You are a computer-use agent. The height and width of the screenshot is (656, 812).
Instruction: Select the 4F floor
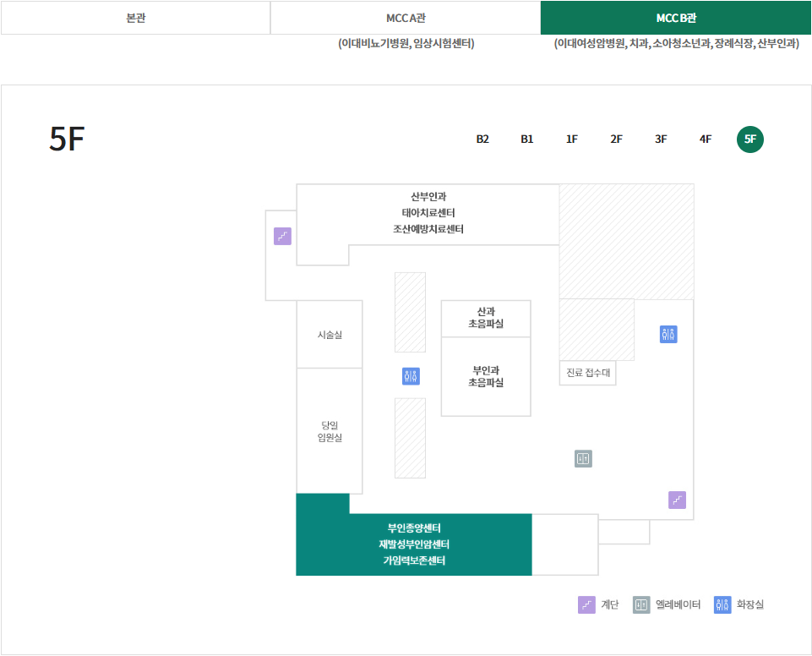tap(706, 139)
